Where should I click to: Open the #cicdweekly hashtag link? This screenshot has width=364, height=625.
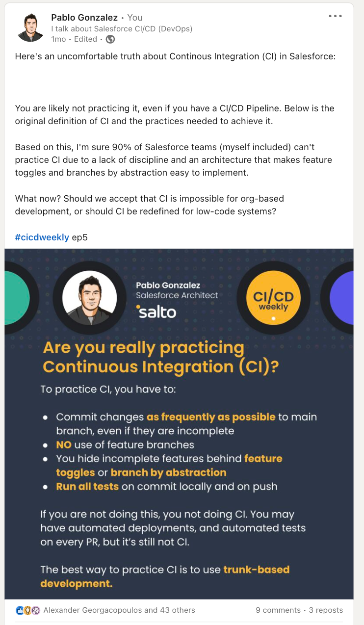point(42,237)
